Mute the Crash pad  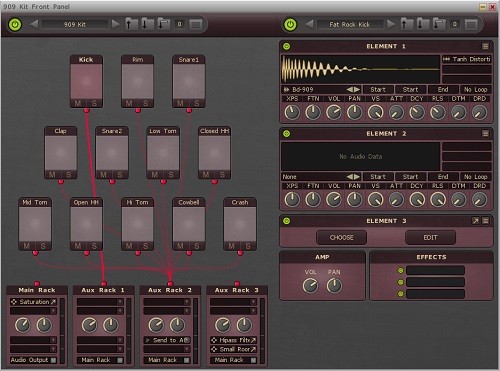tap(232, 246)
